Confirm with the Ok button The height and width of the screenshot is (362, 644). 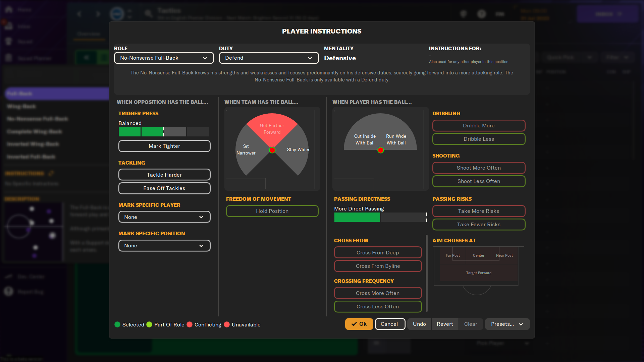359,324
